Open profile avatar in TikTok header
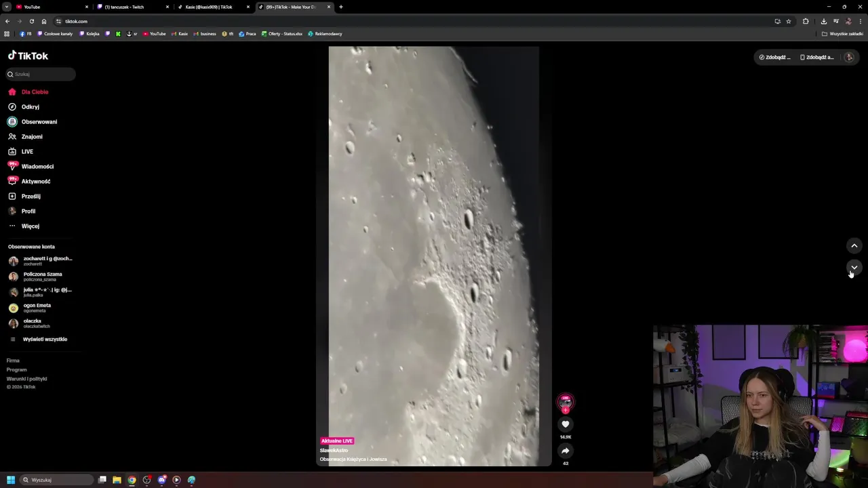This screenshot has width=868, height=488. [x=849, y=57]
